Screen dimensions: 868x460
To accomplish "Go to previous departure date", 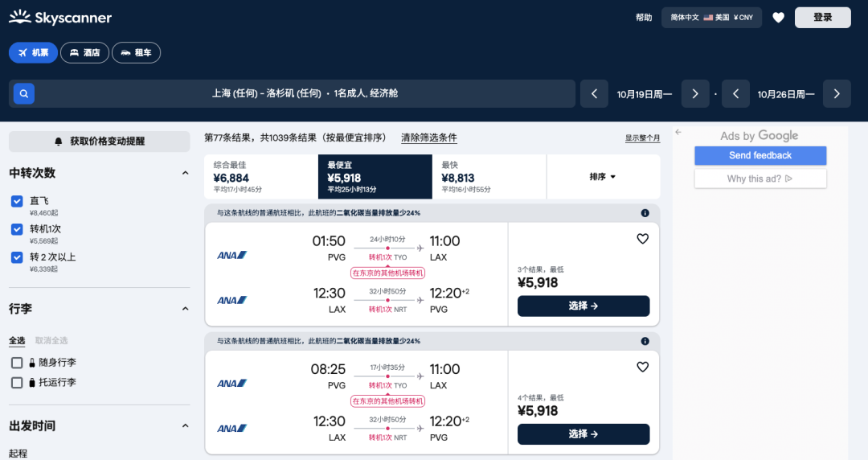I will coord(594,94).
